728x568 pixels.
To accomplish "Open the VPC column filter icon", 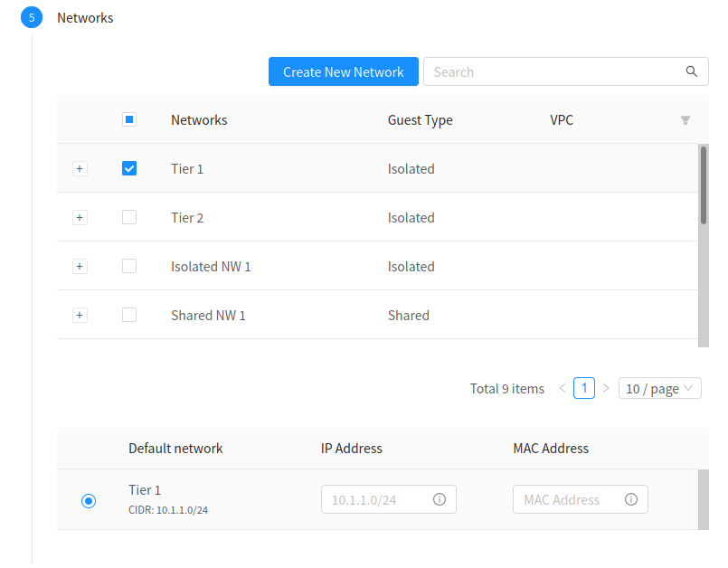I will [685, 119].
